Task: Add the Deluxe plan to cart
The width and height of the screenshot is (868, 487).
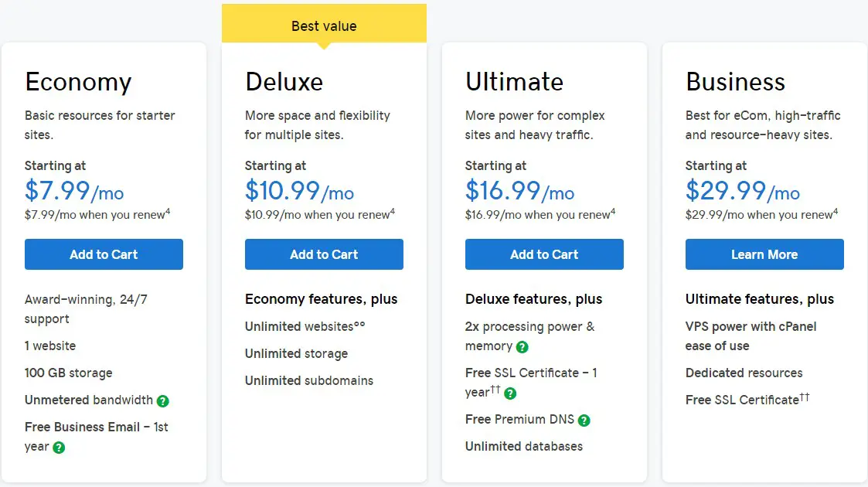Action: [x=324, y=254]
